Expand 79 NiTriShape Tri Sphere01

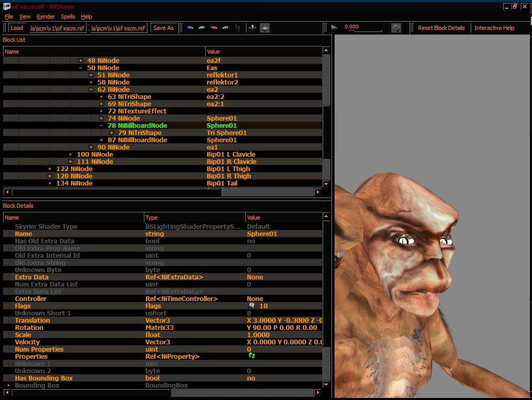[111, 132]
